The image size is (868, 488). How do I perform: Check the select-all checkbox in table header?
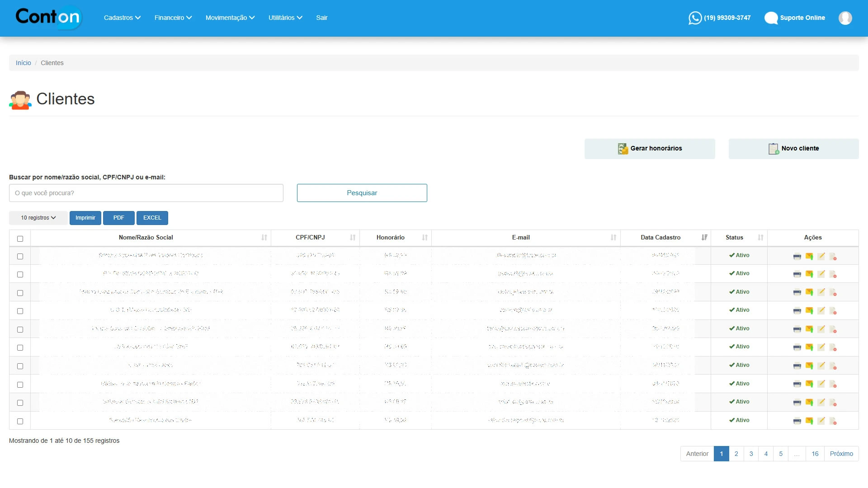20,239
